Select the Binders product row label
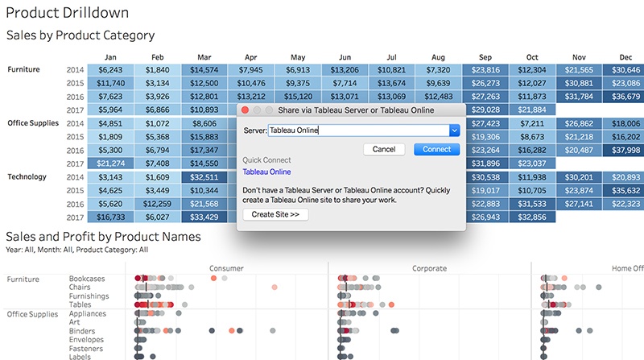 82,331
